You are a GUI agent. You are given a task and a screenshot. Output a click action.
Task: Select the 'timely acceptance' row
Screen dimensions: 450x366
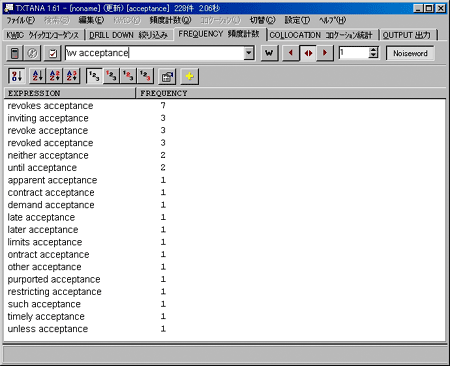click(x=224, y=316)
